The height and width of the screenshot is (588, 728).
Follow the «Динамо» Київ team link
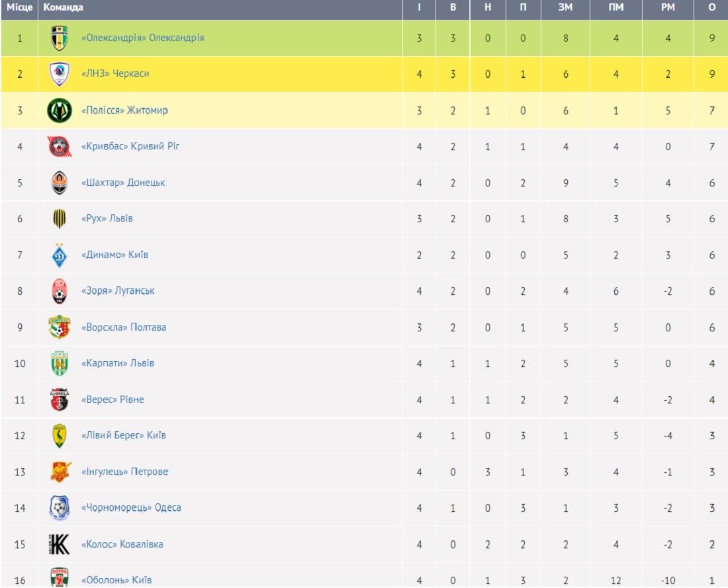(x=114, y=255)
